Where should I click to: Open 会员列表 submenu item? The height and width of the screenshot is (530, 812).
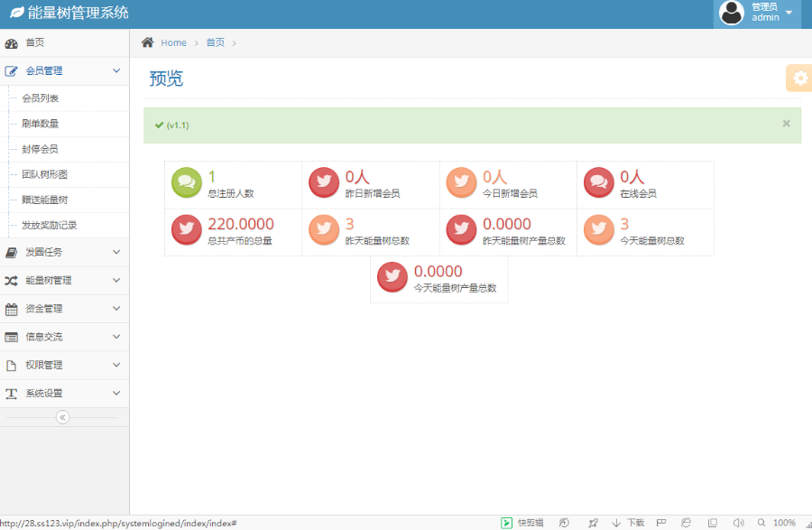(x=41, y=98)
